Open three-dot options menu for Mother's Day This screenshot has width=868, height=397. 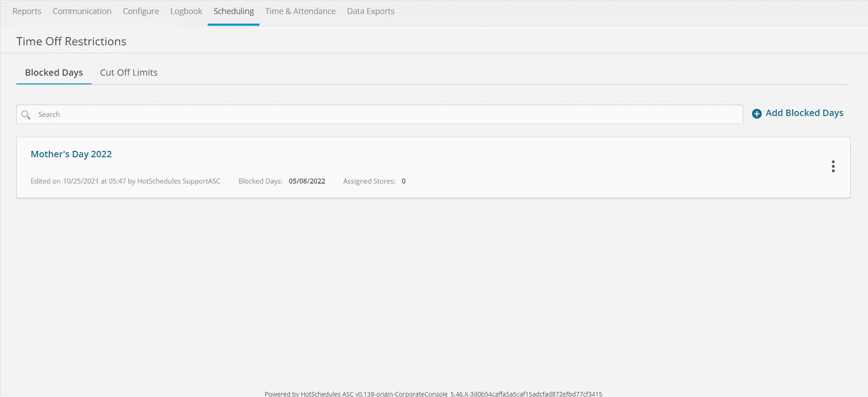tap(833, 166)
